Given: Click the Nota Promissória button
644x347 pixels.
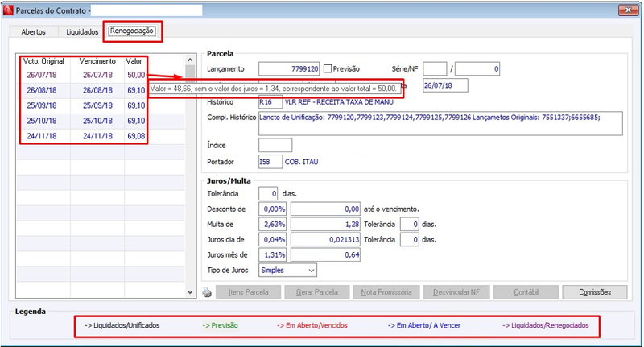Looking at the screenshot, I should (386, 292).
